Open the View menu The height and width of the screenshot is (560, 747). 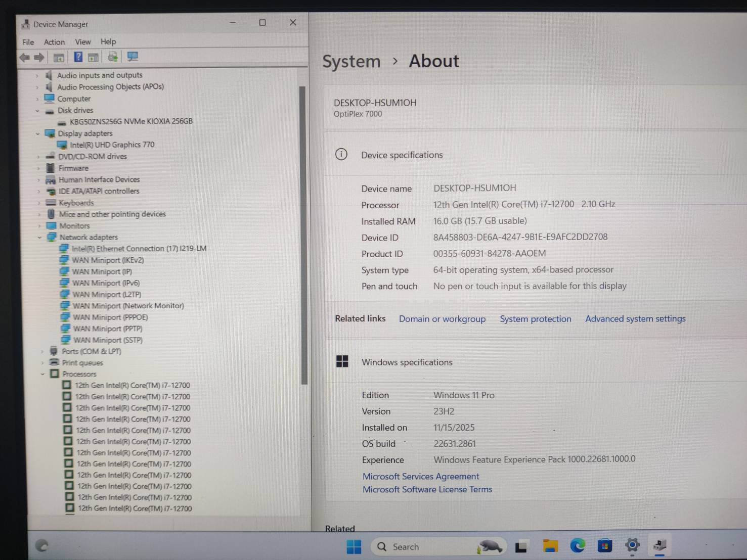coord(82,42)
